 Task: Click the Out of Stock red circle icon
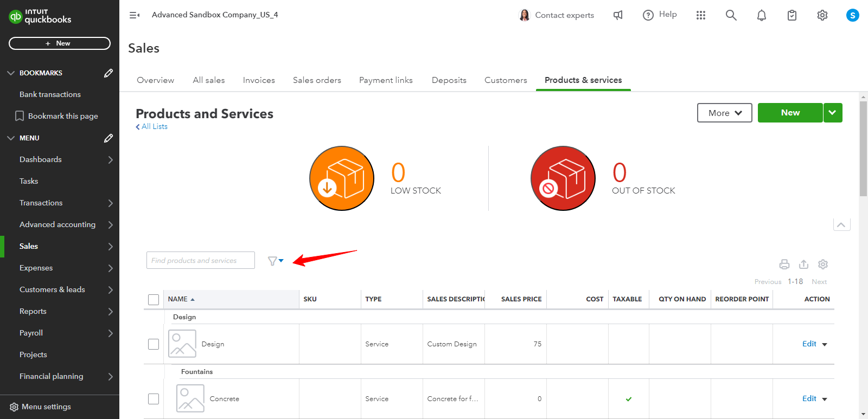click(563, 178)
